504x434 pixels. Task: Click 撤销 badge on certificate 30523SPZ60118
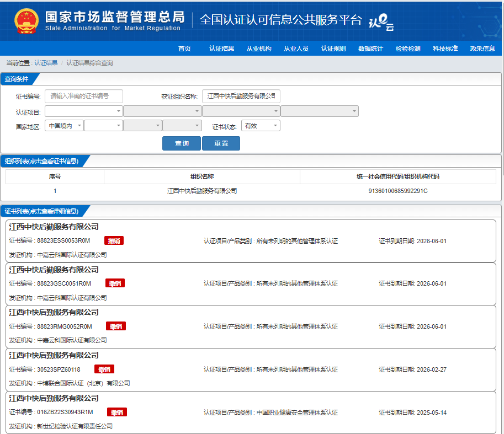[x=104, y=369]
